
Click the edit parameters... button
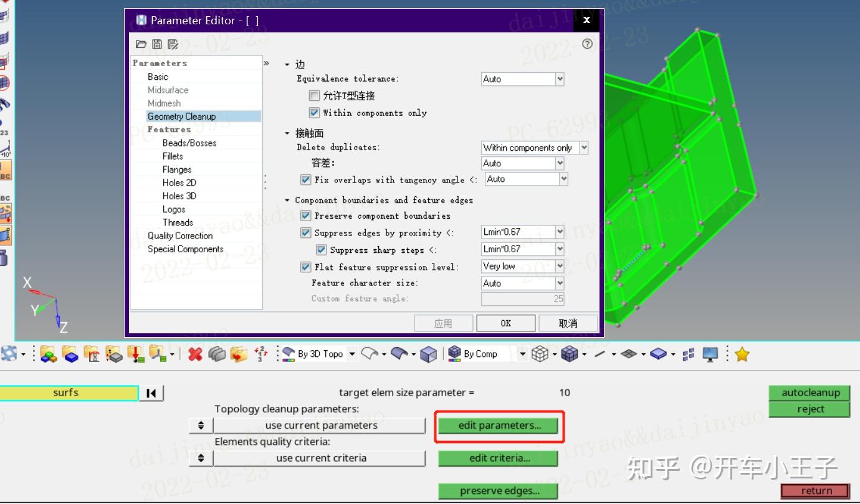click(500, 426)
